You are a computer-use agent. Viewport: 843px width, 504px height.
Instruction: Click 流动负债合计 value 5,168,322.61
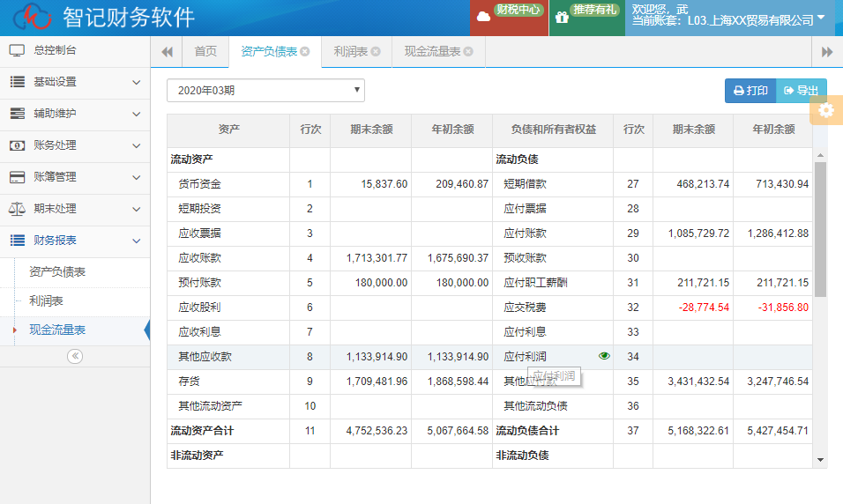(x=698, y=431)
